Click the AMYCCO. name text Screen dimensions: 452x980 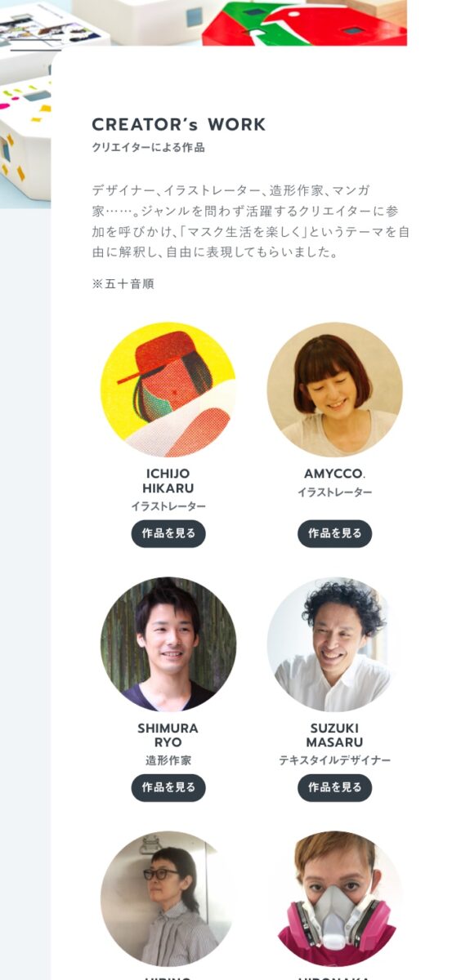point(334,474)
